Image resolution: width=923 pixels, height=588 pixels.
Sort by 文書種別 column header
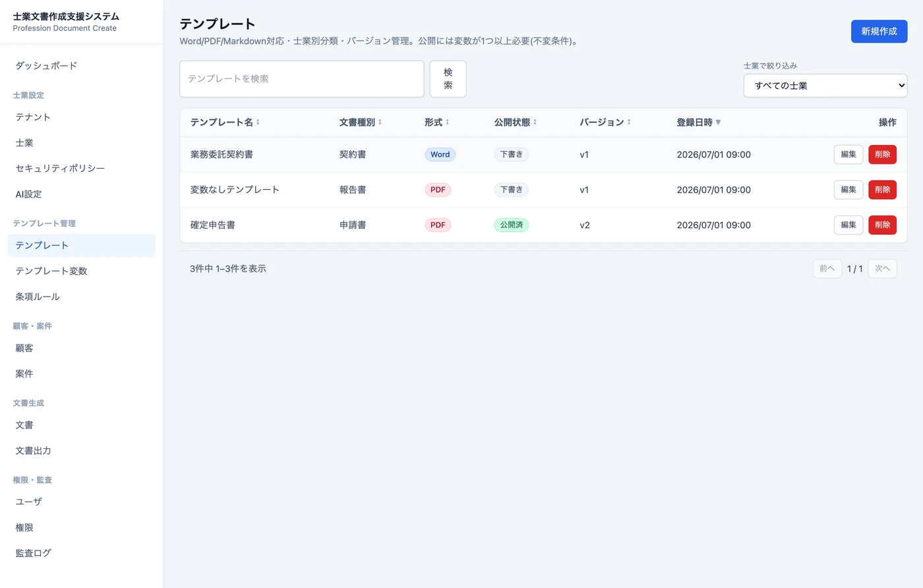coord(361,123)
